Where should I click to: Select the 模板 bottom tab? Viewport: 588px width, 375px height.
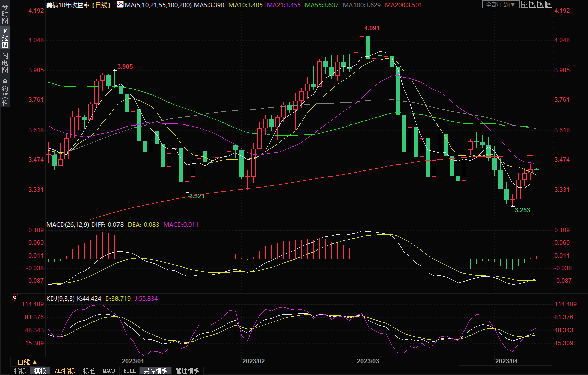(40, 371)
